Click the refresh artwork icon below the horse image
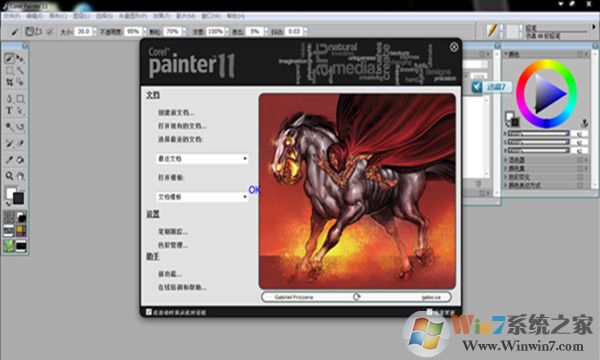This screenshot has width=600, height=360. (x=357, y=296)
